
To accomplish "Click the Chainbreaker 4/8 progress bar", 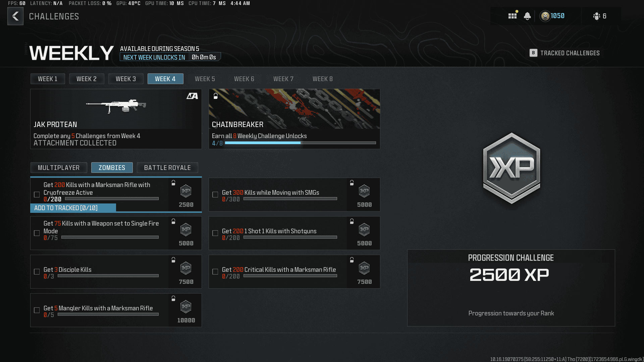I will [x=300, y=143].
